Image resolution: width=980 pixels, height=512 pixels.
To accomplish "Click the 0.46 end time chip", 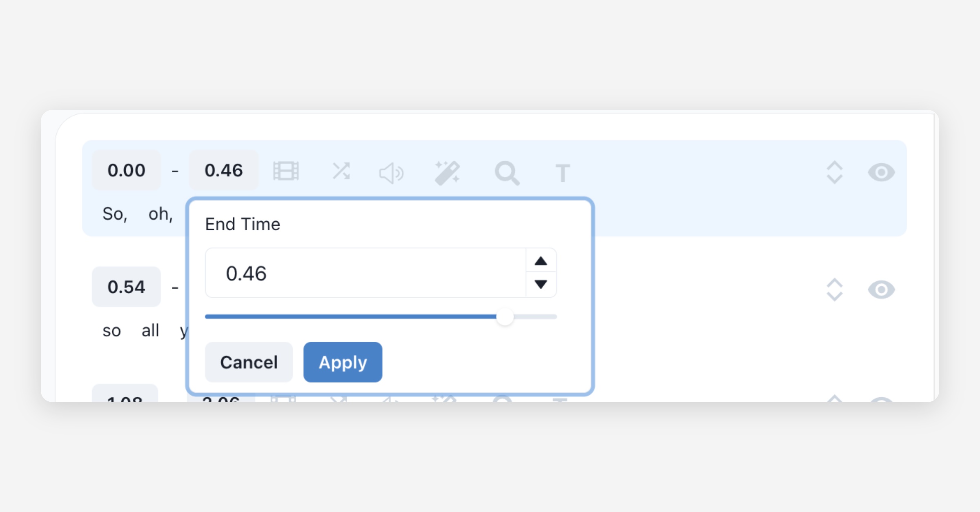I will 223,170.
